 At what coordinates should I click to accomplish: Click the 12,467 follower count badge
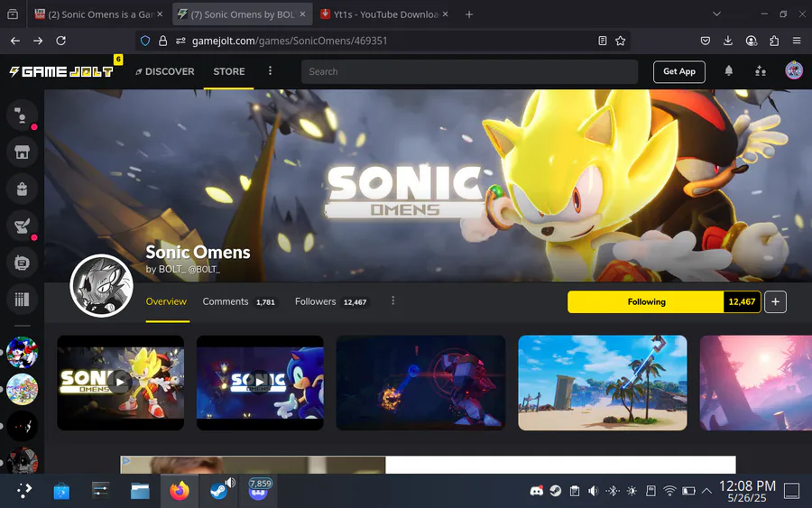point(743,302)
